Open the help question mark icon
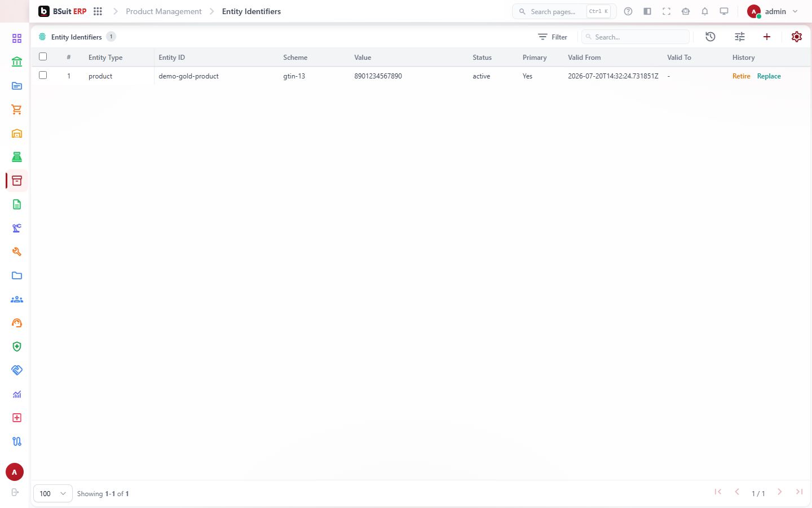Screen dimensions: 812x508 tap(628, 11)
